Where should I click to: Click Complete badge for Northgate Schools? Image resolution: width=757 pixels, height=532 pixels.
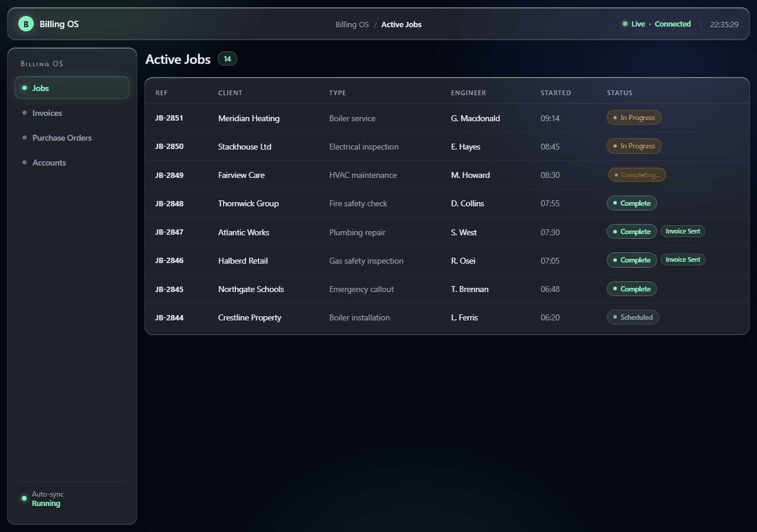(x=632, y=289)
